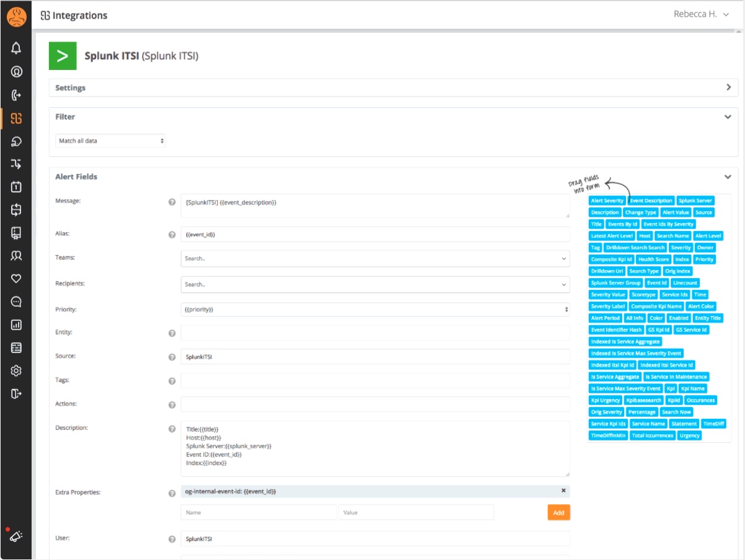
Task: Click the Event Description field tag
Action: point(651,201)
